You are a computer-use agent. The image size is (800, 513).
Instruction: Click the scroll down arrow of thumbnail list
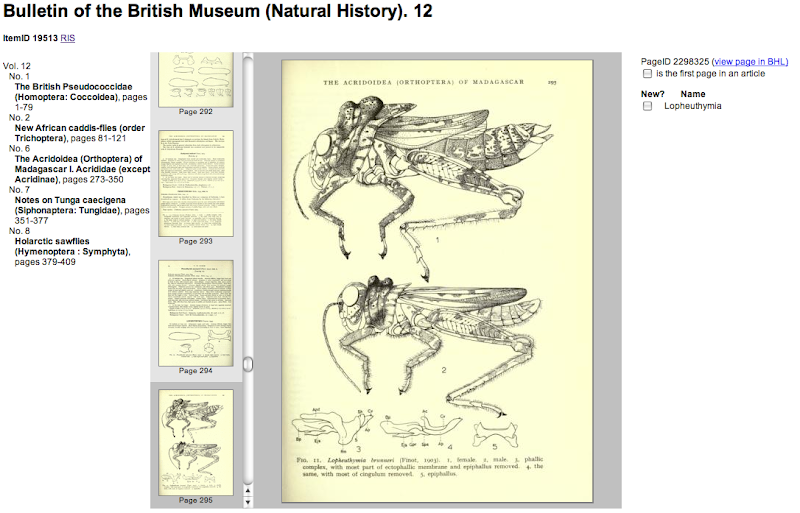(x=248, y=502)
